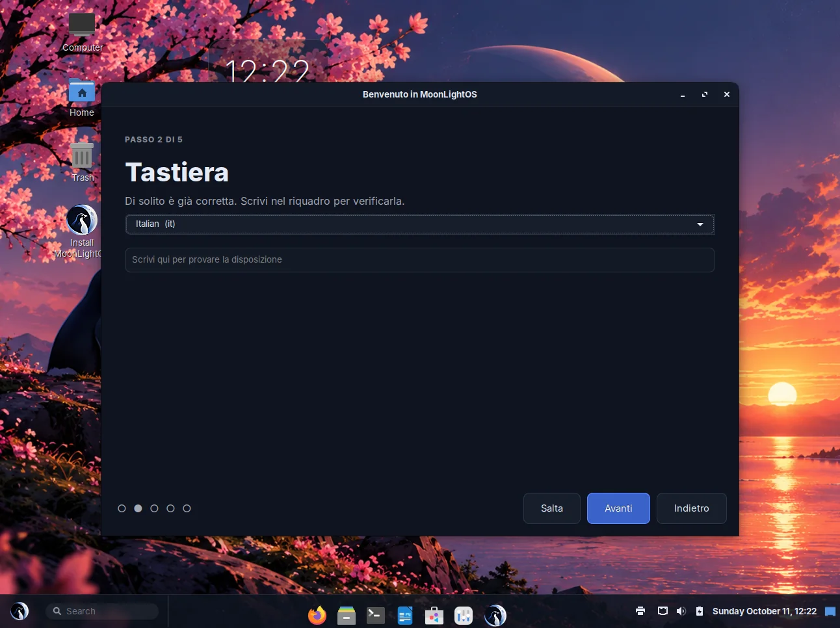Open the battery power tray icon

[700, 611]
